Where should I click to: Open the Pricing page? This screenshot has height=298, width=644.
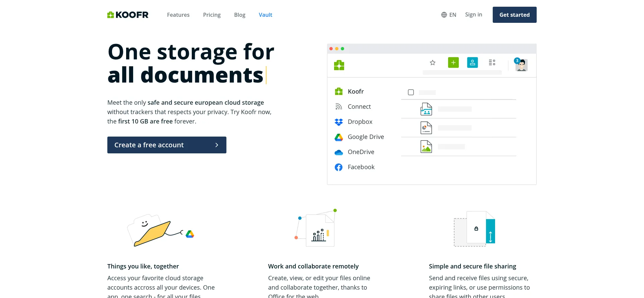212,15
